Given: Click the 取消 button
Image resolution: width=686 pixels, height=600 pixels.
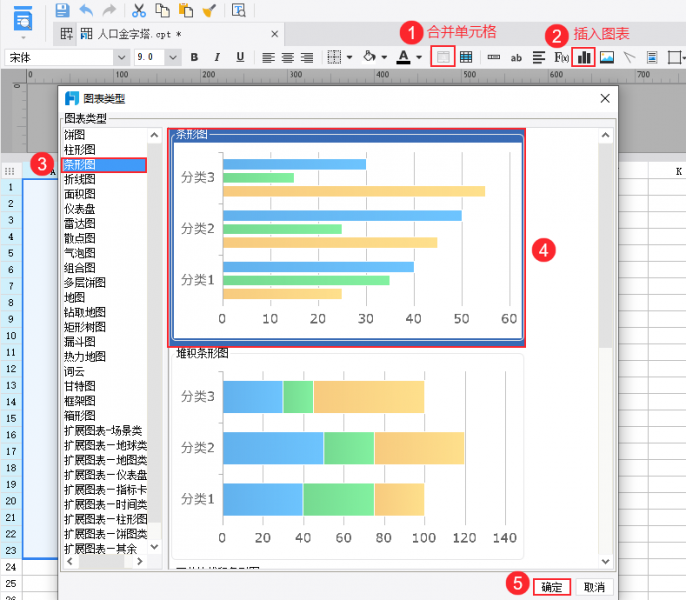Looking at the screenshot, I should [594, 587].
